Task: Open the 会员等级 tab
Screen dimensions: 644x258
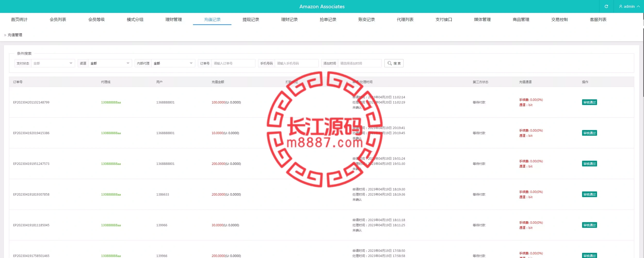Action: 96,19
